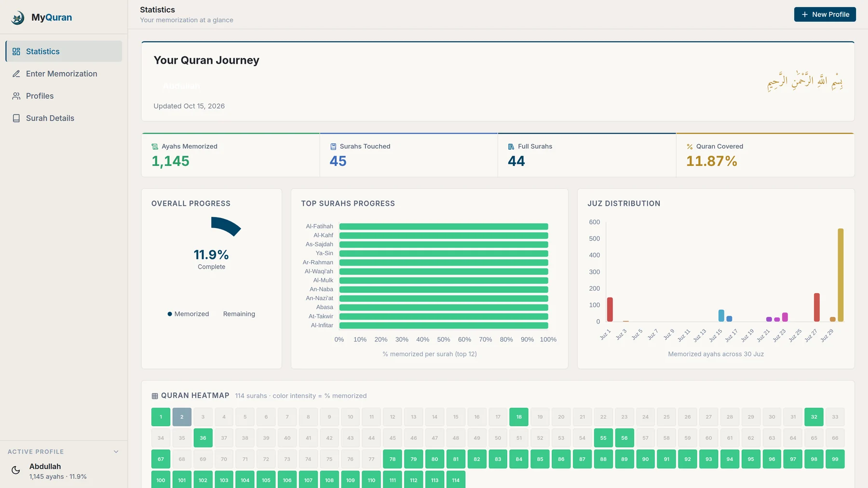Viewport: 868px width, 488px height.
Task: Click the 11.9% Complete center label
Action: click(211, 259)
